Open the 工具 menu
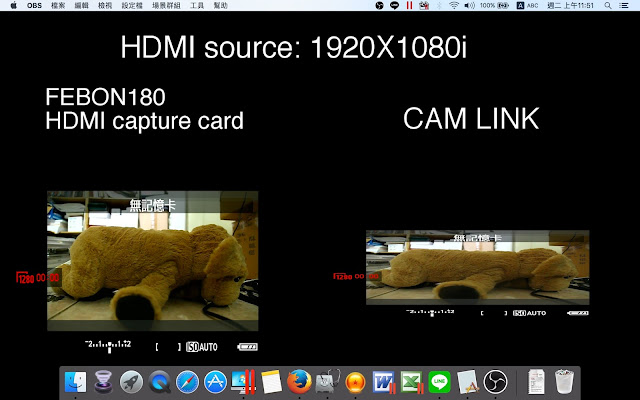640x400 pixels. [x=197, y=5]
